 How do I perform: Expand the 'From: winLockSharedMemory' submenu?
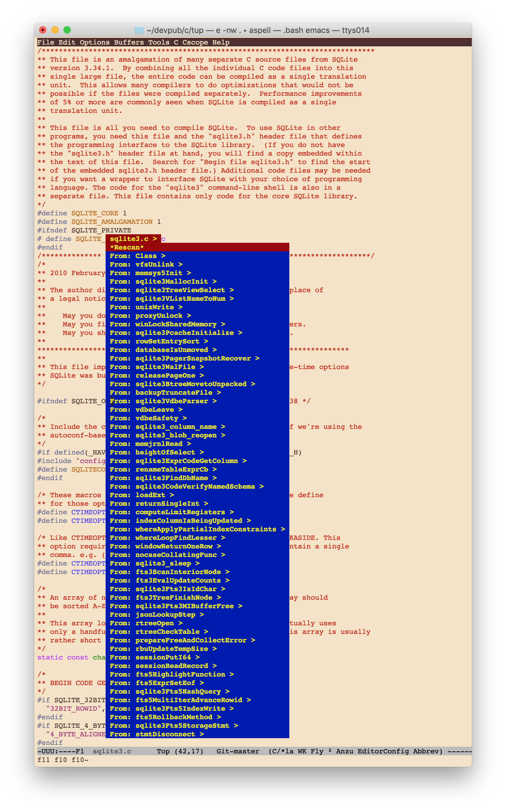(197, 324)
